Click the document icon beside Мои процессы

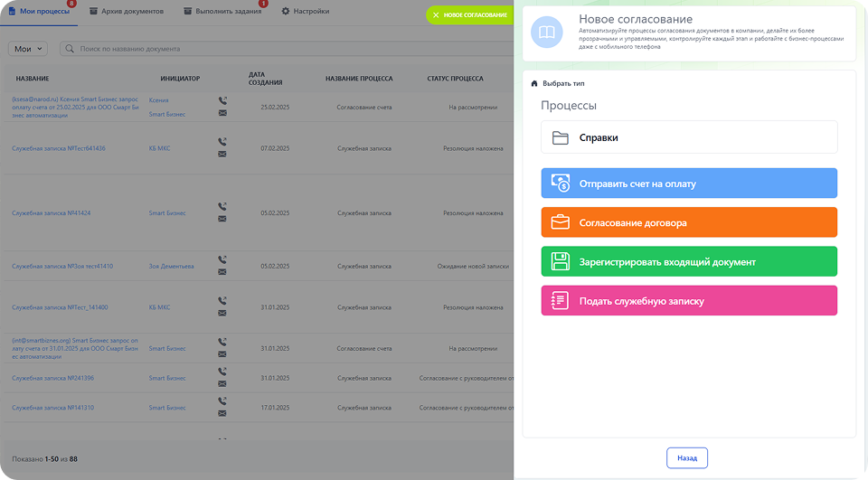point(12,11)
